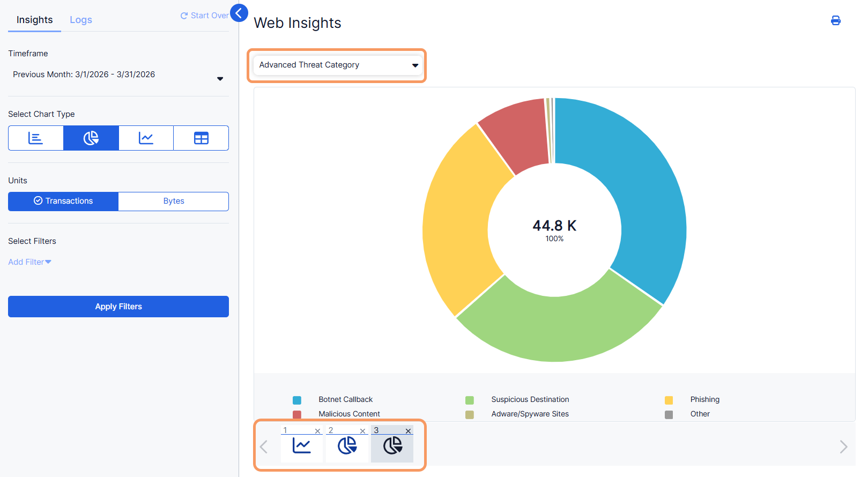
Task: Open saved chart 2 pie thumbnail
Action: pos(347,445)
